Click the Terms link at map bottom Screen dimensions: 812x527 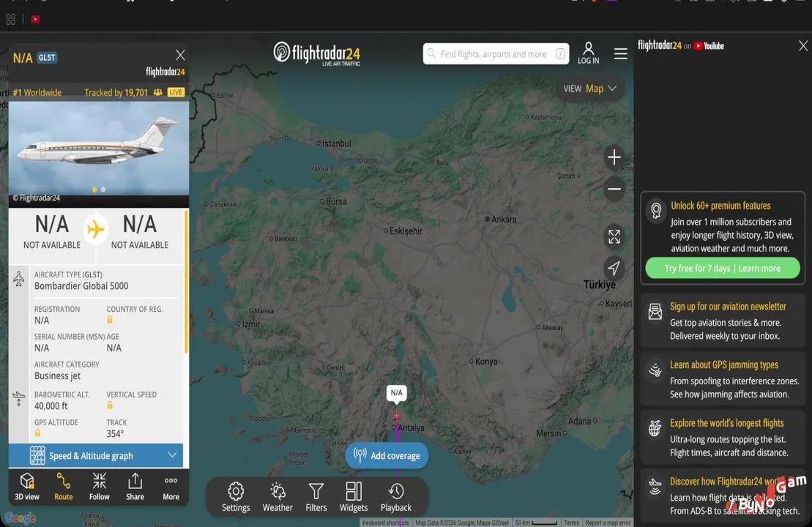coord(571,523)
